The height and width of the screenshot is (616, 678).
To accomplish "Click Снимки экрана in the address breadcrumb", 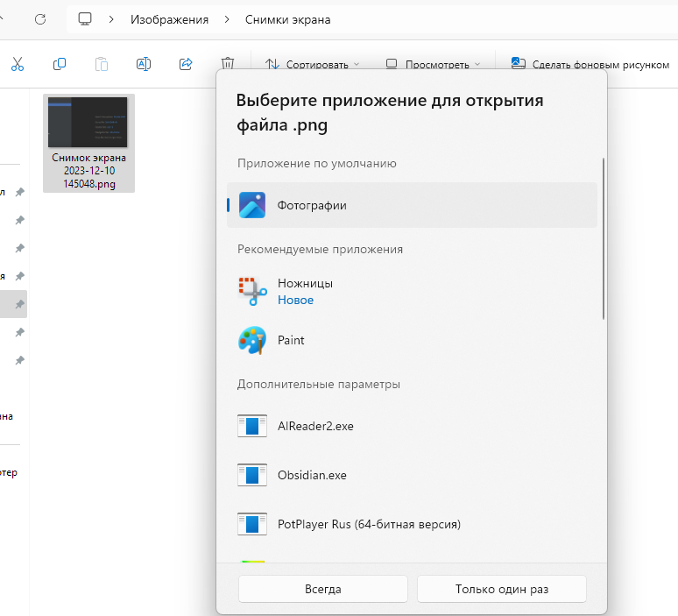I will coord(288,19).
